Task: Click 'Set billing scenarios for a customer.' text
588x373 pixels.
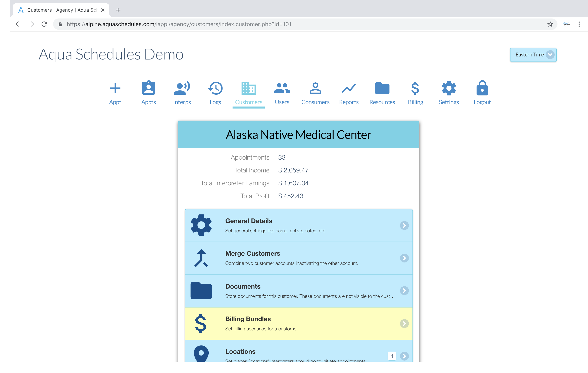Action: [x=262, y=329]
